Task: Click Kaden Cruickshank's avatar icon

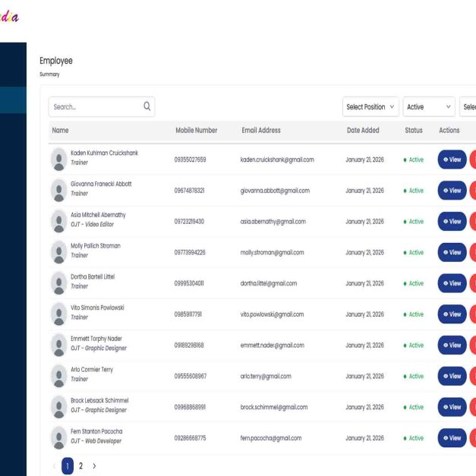Action: click(x=59, y=159)
